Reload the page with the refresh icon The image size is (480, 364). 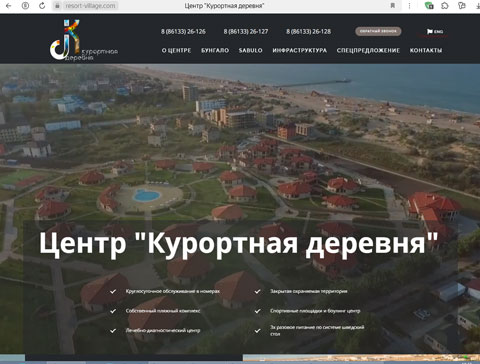click(x=42, y=6)
